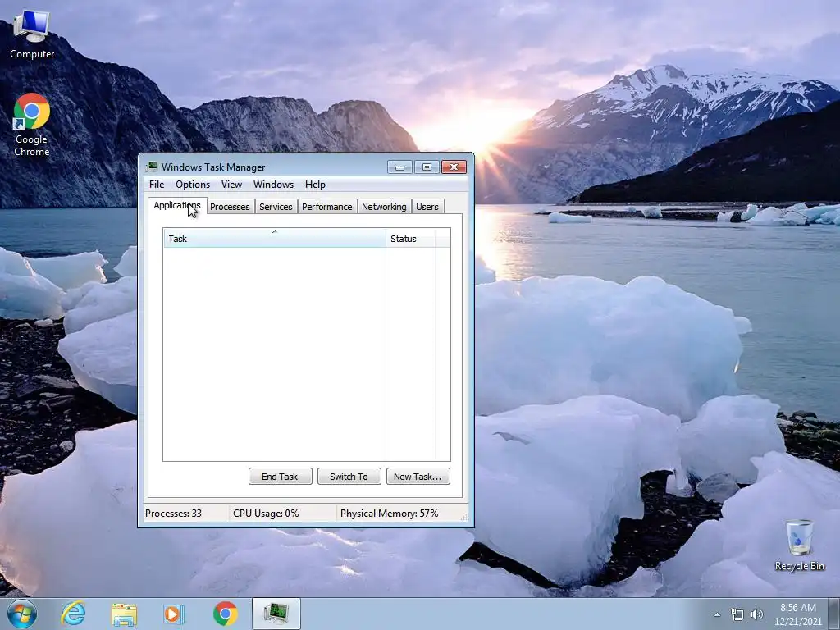Screen dimensions: 840x630
Task: Switch to the Services tab
Action: coord(276,207)
